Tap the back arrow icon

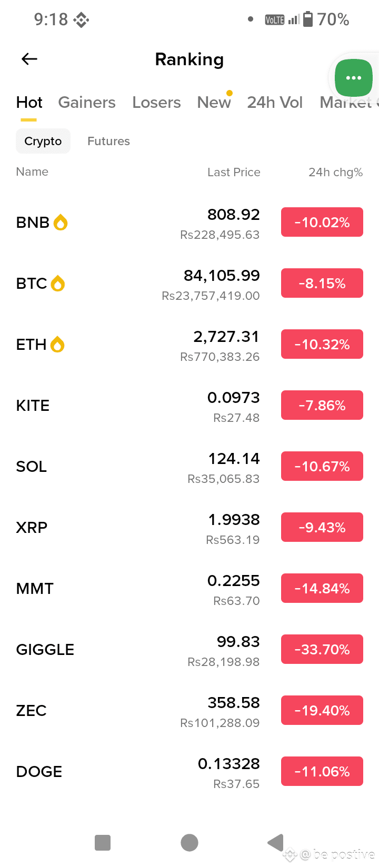(x=29, y=59)
